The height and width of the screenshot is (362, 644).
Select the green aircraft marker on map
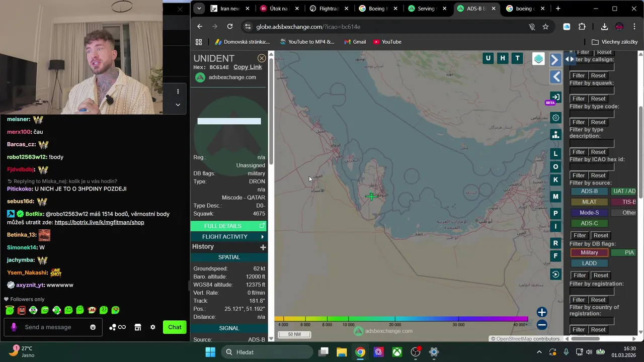pos(371,197)
